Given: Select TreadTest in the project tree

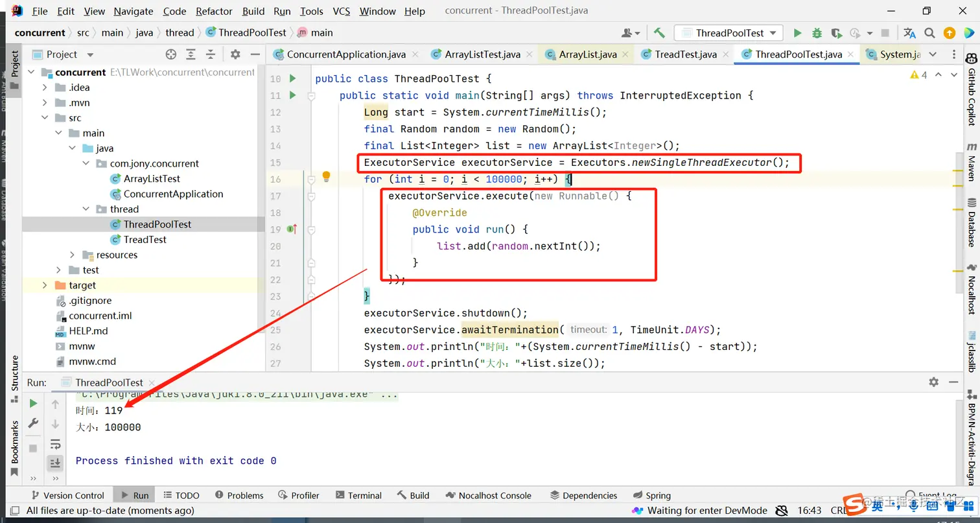Looking at the screenshot, I should coord(145,239).
